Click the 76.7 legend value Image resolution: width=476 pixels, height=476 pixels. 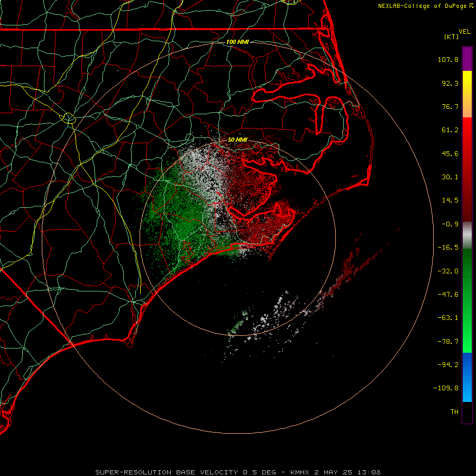pos(450,106)
